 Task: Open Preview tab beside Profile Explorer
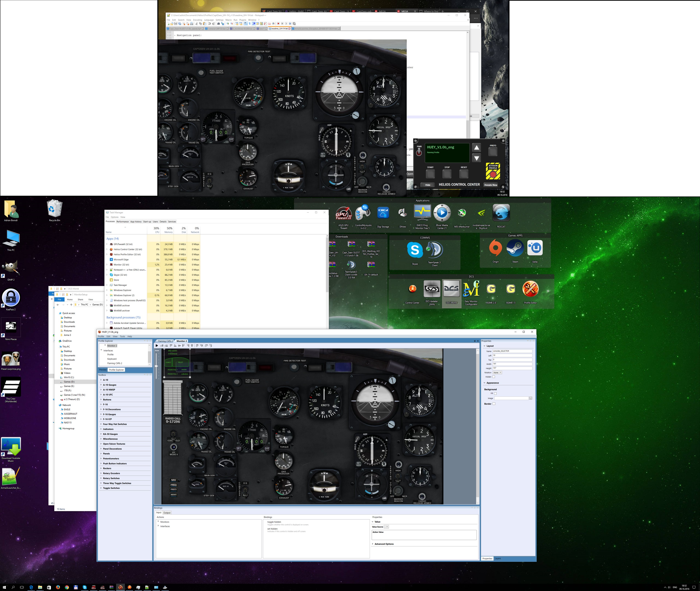102,370
